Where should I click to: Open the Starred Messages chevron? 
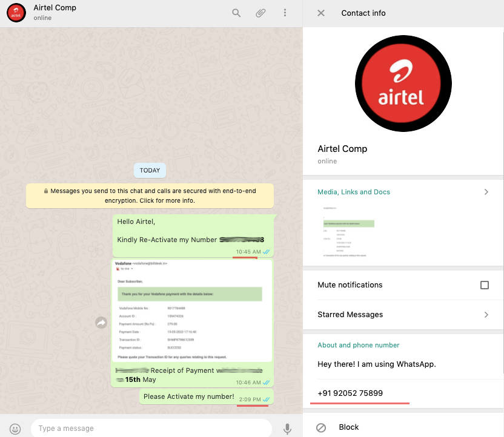486,315
